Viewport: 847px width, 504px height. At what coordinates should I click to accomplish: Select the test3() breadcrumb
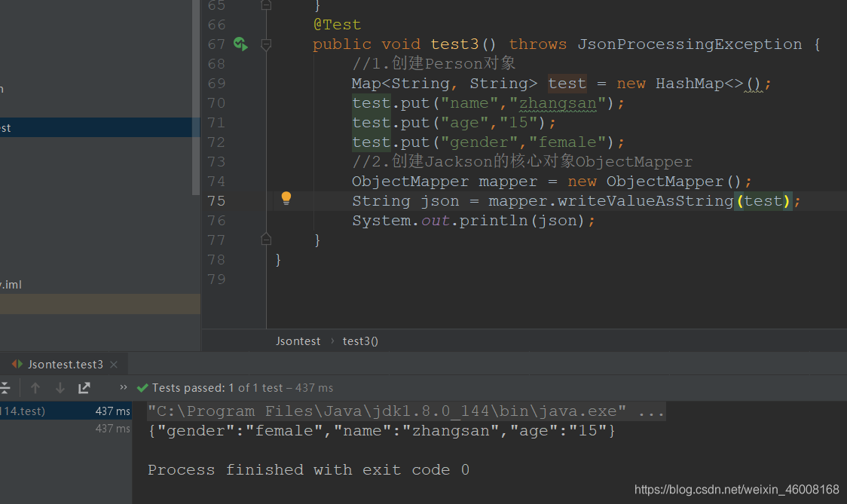point(360,341)
